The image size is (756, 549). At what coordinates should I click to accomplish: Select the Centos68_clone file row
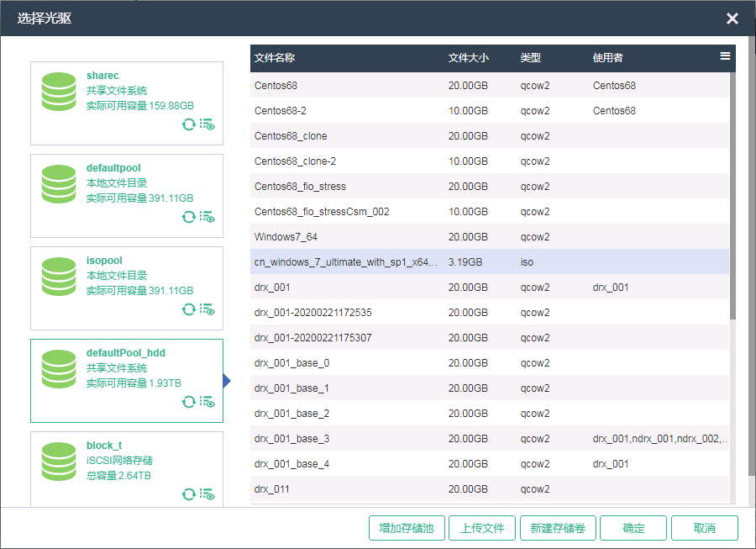pos(490,136)
